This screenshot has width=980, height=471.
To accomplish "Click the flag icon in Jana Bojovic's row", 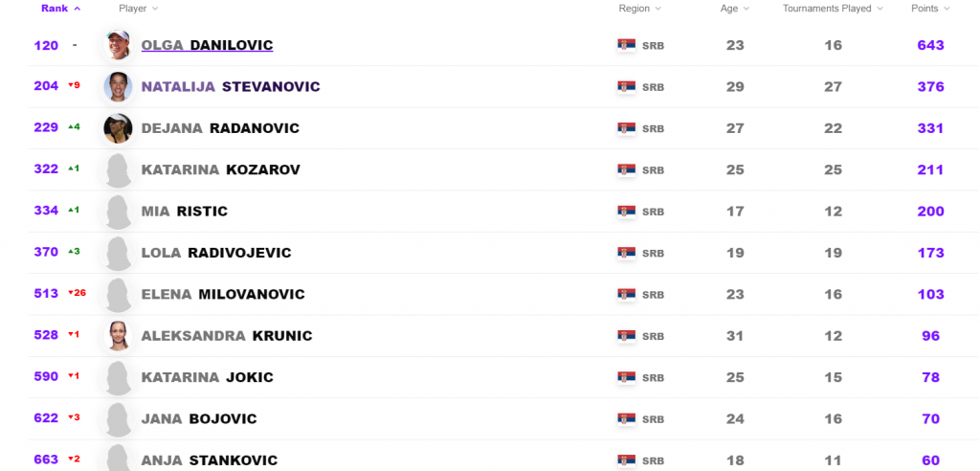I will (x=627, y=419).
